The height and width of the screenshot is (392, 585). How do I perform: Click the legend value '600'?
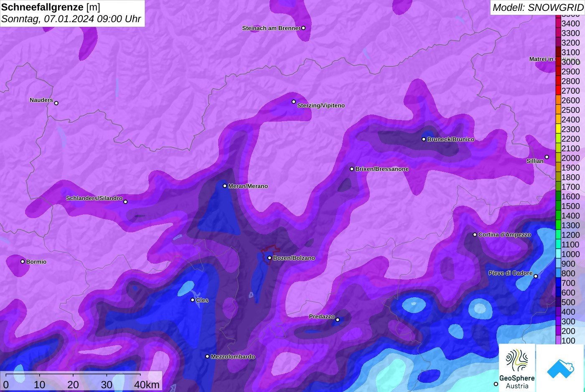(568, 293)
